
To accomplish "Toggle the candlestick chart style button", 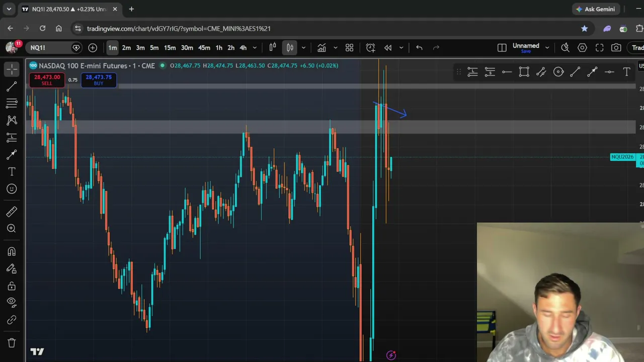I will click(x=290, y=48).
